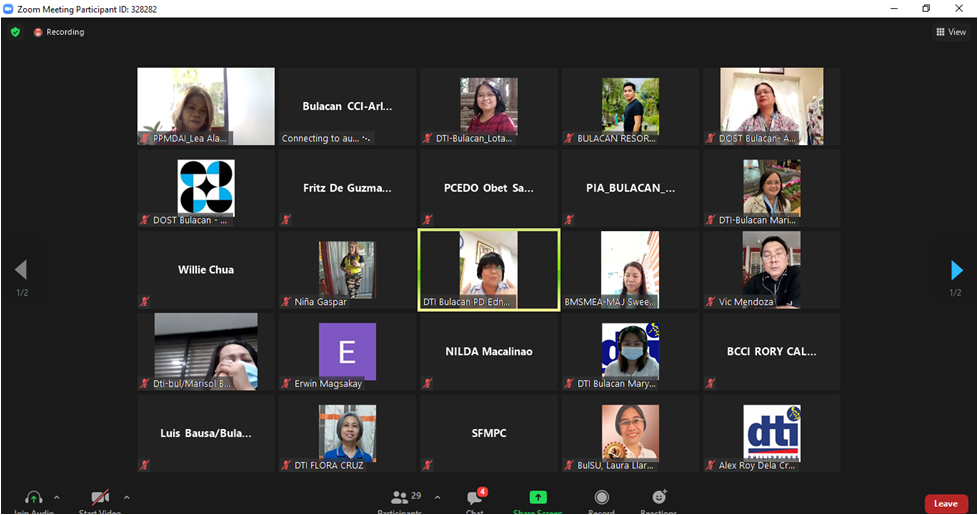Select the BCCI RORY CAL... tile
The image size is (978, 515).
point(772,352)
